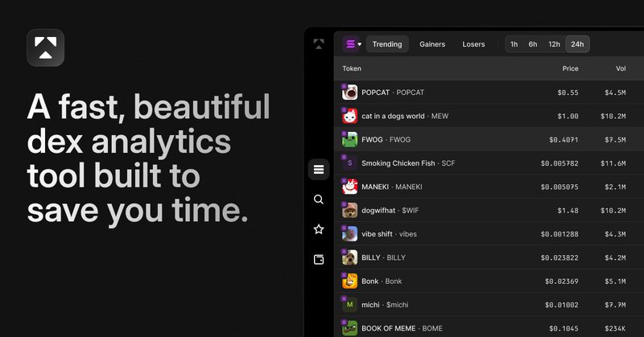Click the MANEKI token icon
Screen dimensions: 644x337
[x=349, y=187]
